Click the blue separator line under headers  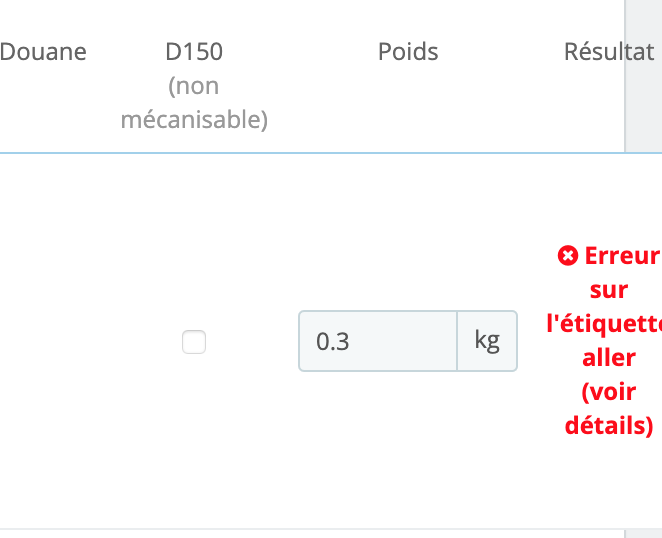[300, 153]
